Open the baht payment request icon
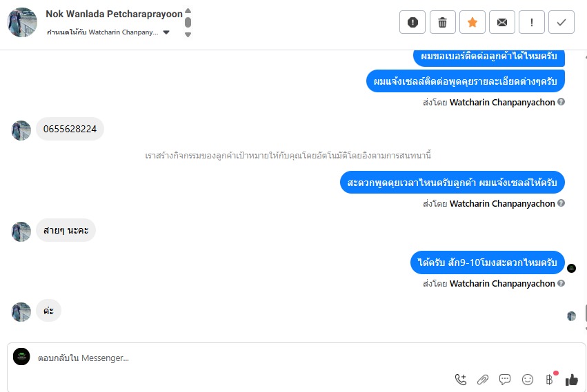 pos(550,380)
